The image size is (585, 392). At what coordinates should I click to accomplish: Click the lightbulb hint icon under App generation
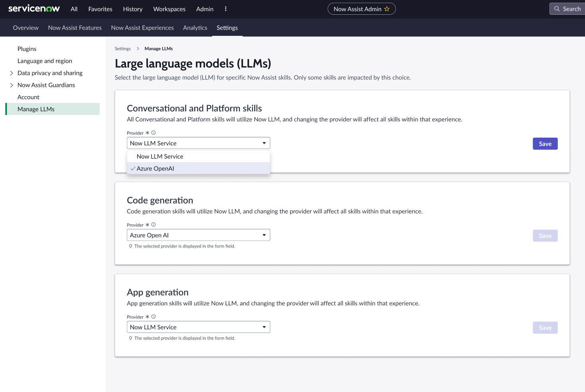131,338
